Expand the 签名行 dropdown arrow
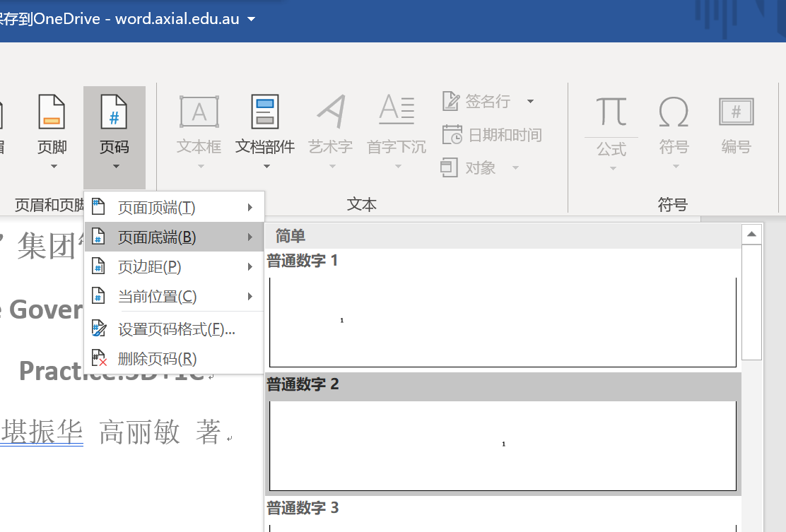786x532 pixels. point(530,102)
